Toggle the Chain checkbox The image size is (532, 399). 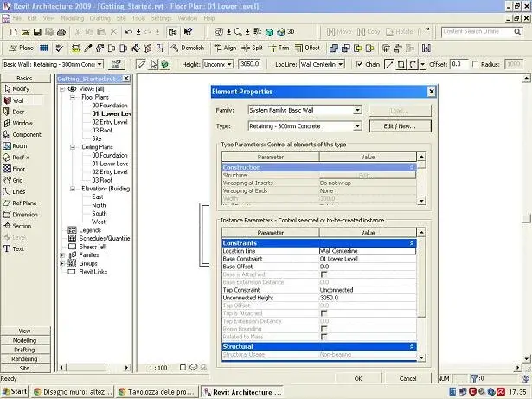click(360, 64)
